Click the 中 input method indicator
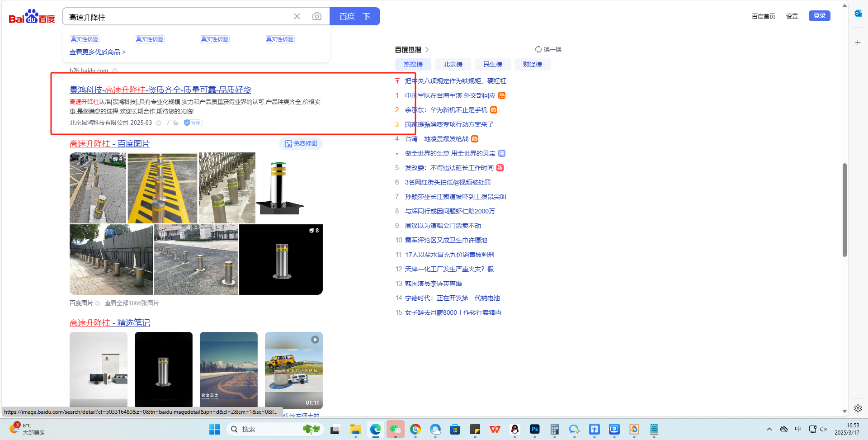Image resolution: width=868 pixels, height=440 pixels. click(x=798, y=429)
